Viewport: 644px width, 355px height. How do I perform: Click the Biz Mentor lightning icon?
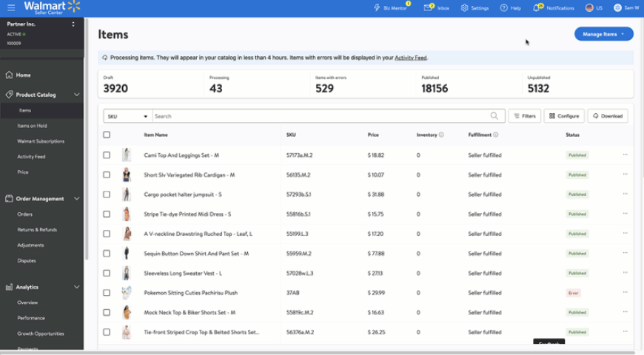point(377,8)
